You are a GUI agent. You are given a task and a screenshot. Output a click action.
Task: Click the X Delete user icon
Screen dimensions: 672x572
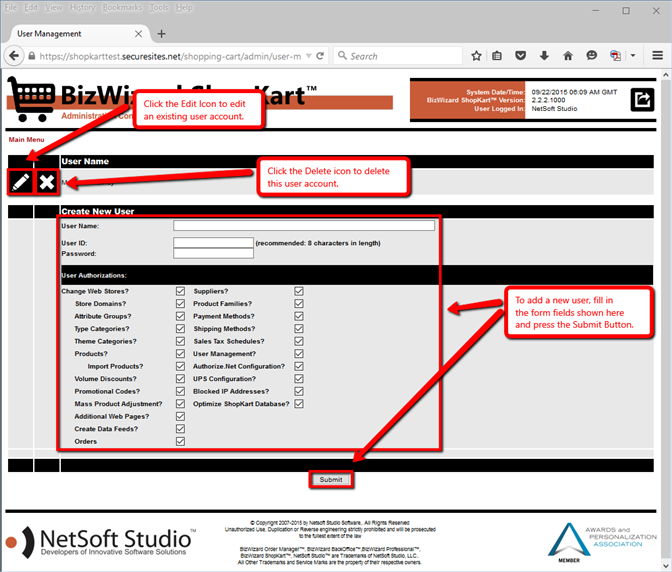(47, 182)
